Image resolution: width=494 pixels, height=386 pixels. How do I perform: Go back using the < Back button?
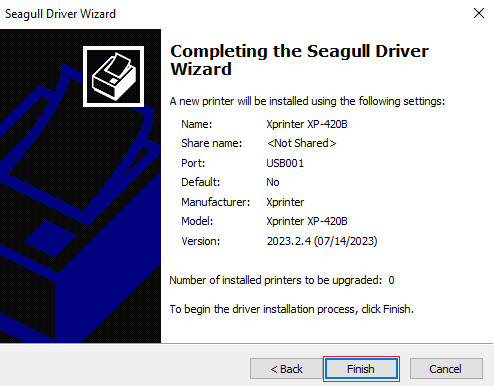pos(286,369)
